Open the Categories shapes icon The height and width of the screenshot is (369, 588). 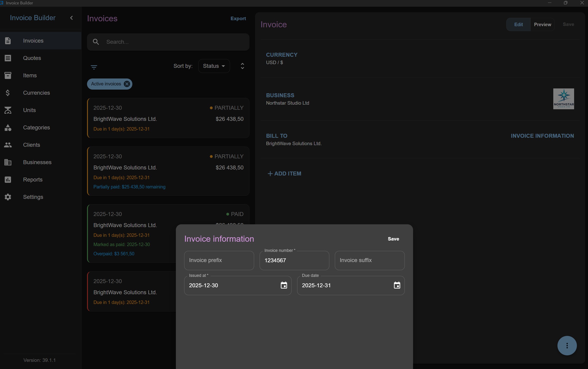pos(8,127)
